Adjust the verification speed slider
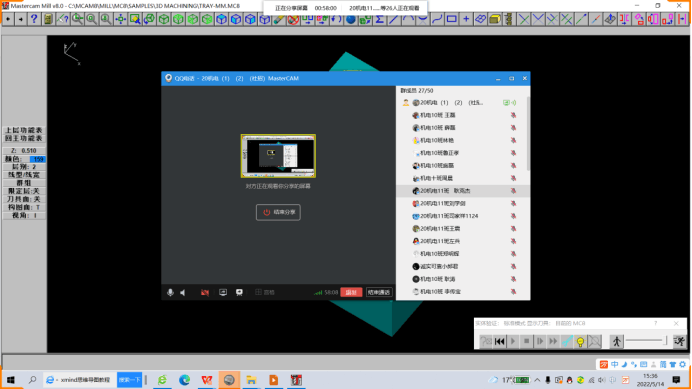692x389 pixels. click(x=646, y=341)
